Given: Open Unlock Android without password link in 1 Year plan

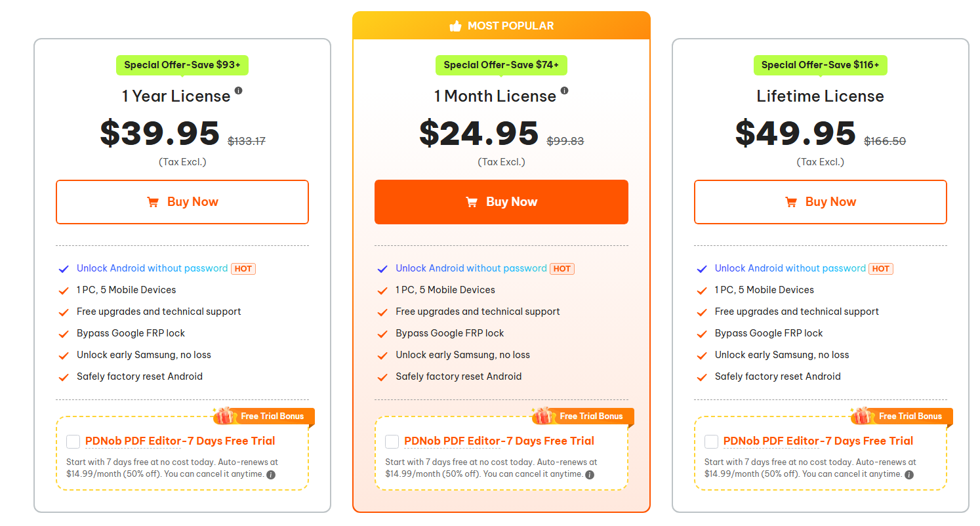Looking at the screenshot, I should (x=152, y=268).
